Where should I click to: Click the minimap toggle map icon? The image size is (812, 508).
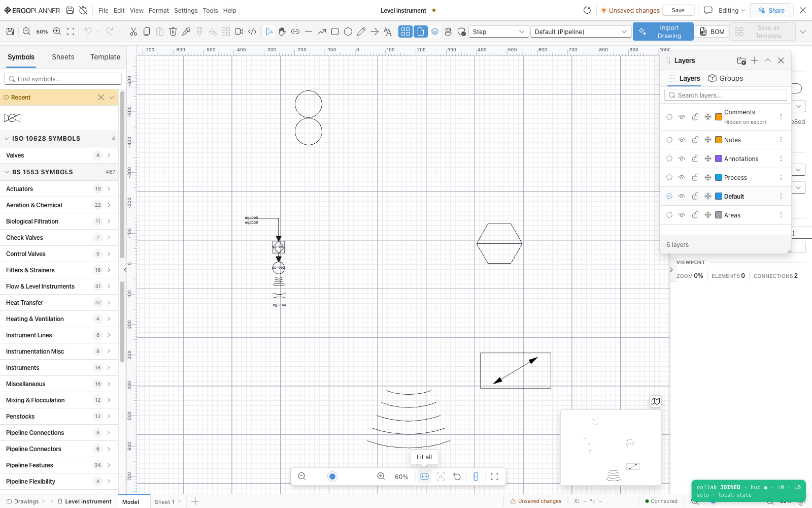tap(656, 401)
